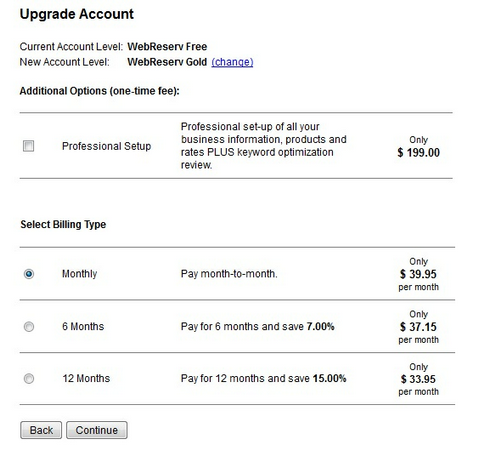The width and height of the screenshot is (496, 451).
Task: Click the Monthly label text
Action: [x=80, y=274]
